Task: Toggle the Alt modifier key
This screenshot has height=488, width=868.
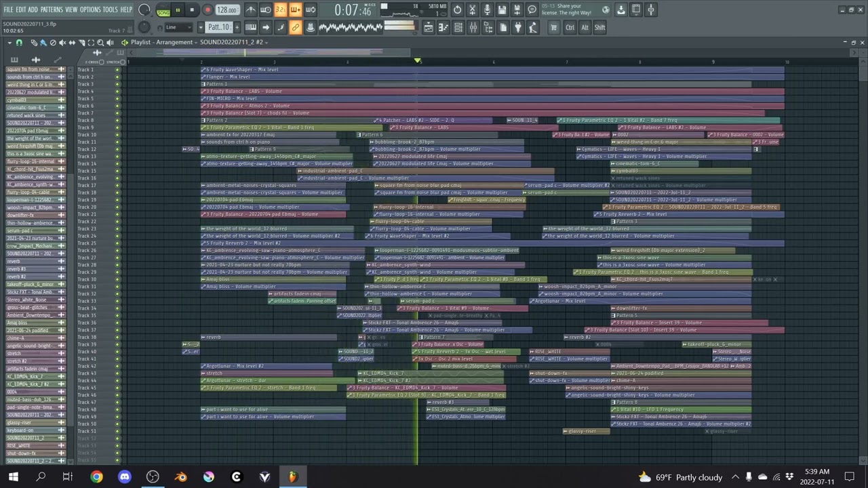Action: tap(585, 27)
